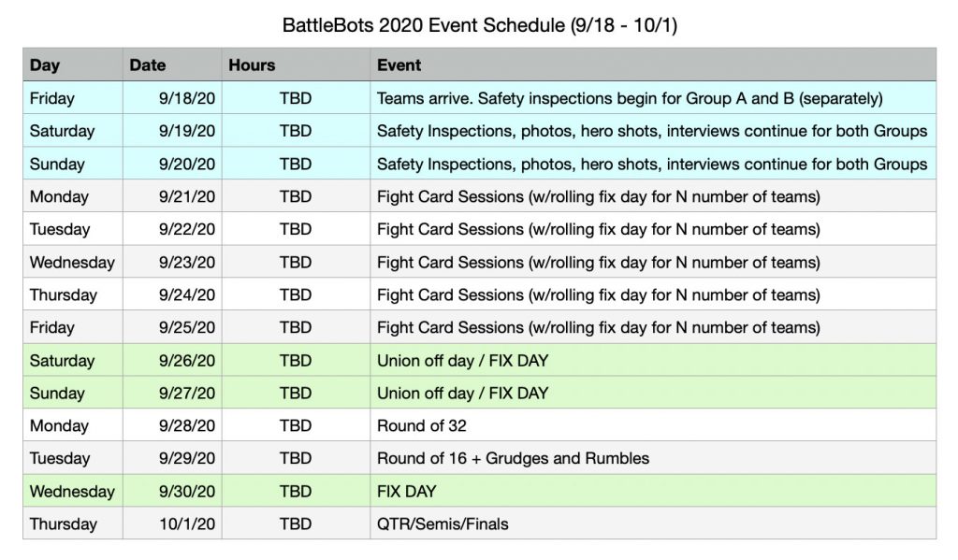Click the Wednesday 9/23/20 day cell
This screenshot has width=958, height=560.
point(72,262)
